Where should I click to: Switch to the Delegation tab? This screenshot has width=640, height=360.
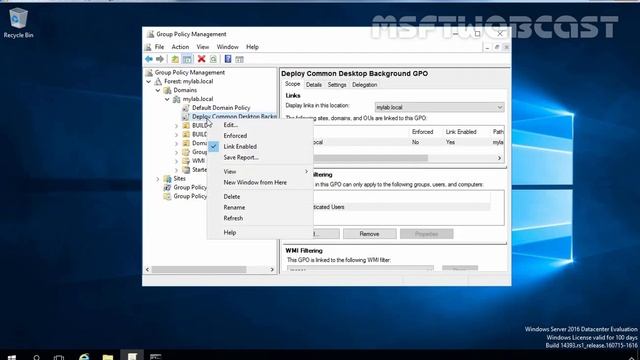pyautogui.click(x=364, y=85)
